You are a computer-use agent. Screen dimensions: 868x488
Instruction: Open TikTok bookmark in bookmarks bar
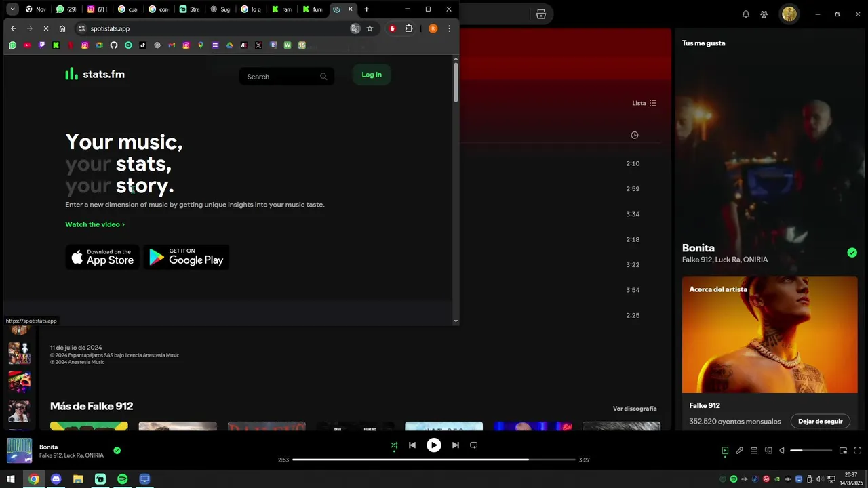[x=142, y=45]
